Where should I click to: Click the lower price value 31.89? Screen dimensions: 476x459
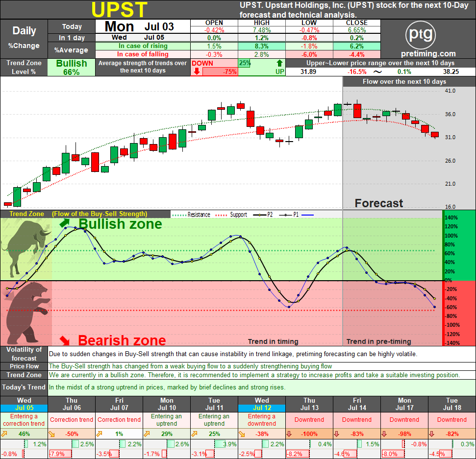[x=308, y=72]
